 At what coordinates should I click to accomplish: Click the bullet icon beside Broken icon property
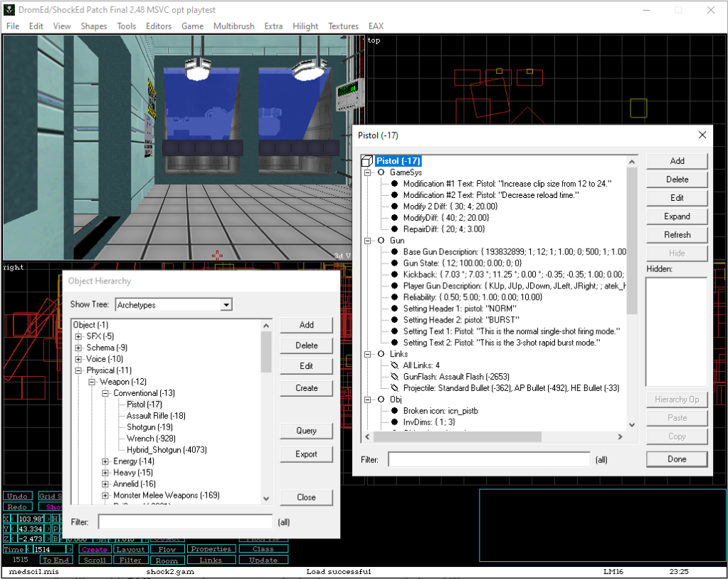coord(394,411)
